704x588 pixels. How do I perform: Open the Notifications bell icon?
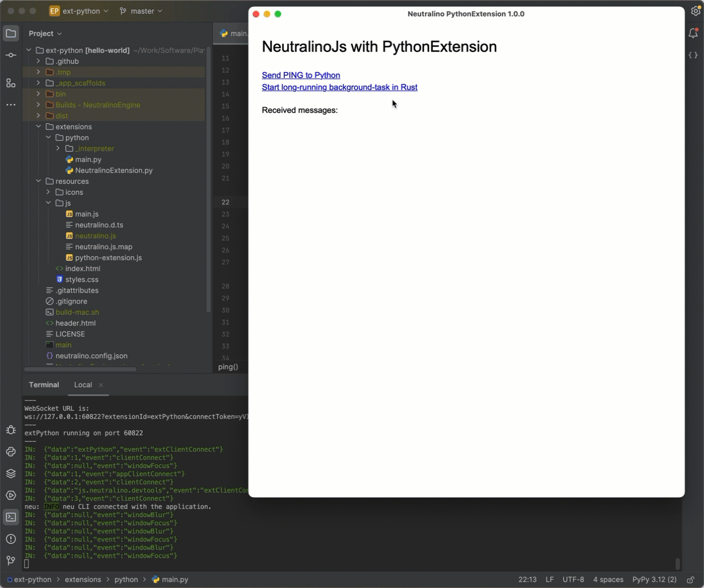pos(693,33)
